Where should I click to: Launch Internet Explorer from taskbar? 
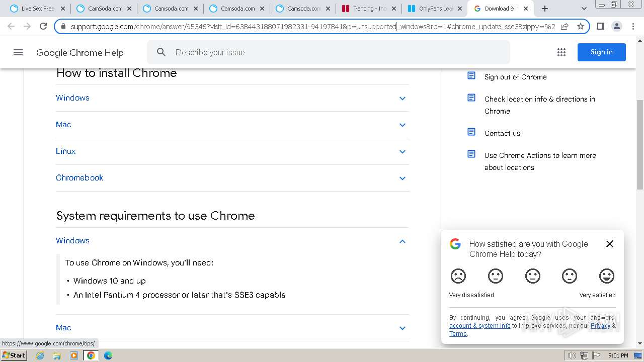click(40, 355)
